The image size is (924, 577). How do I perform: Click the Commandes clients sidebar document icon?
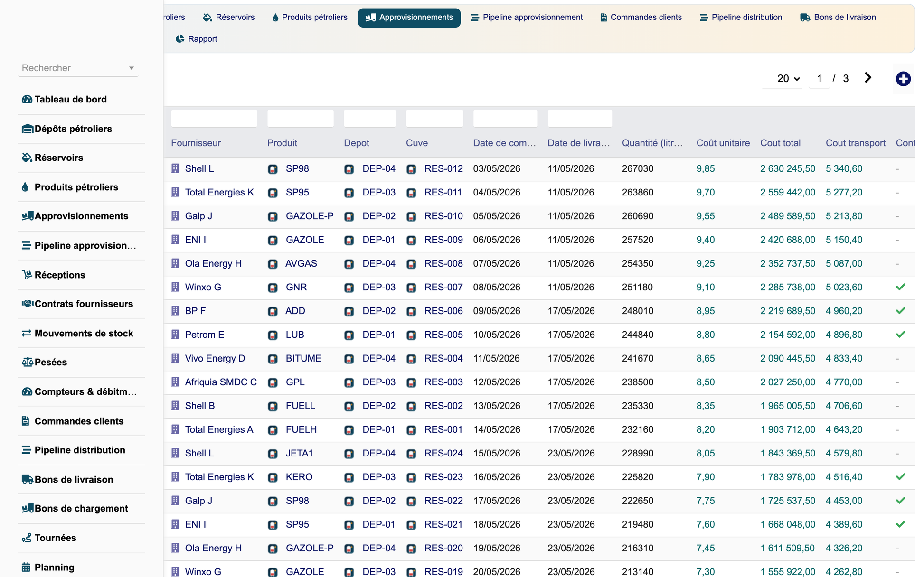[x=25, y=421]
